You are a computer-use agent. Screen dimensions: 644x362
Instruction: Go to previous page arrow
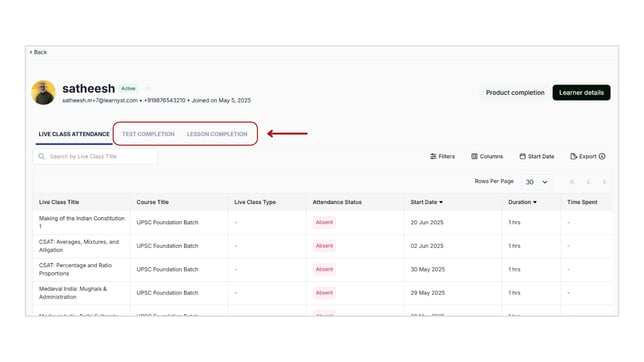(x=588, y=182)
